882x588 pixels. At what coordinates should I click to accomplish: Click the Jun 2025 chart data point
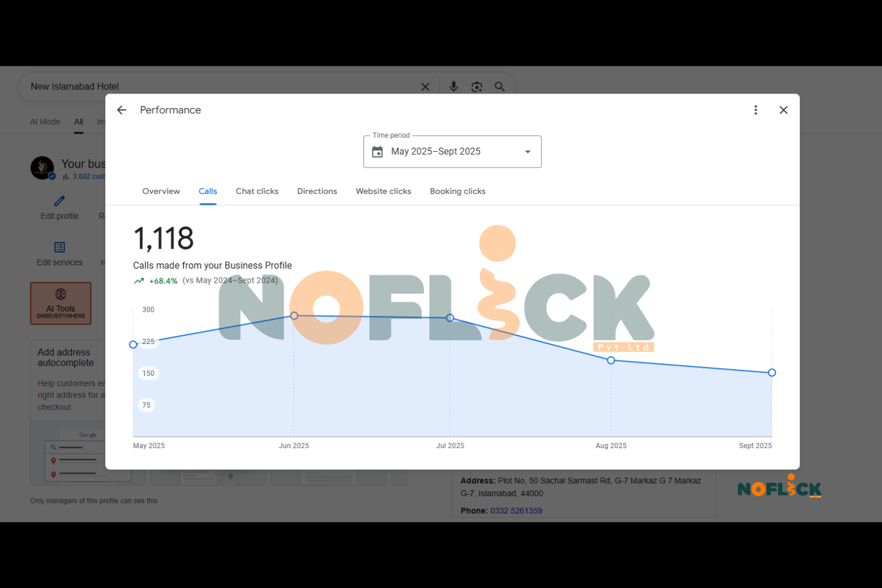tap(294, 316)
